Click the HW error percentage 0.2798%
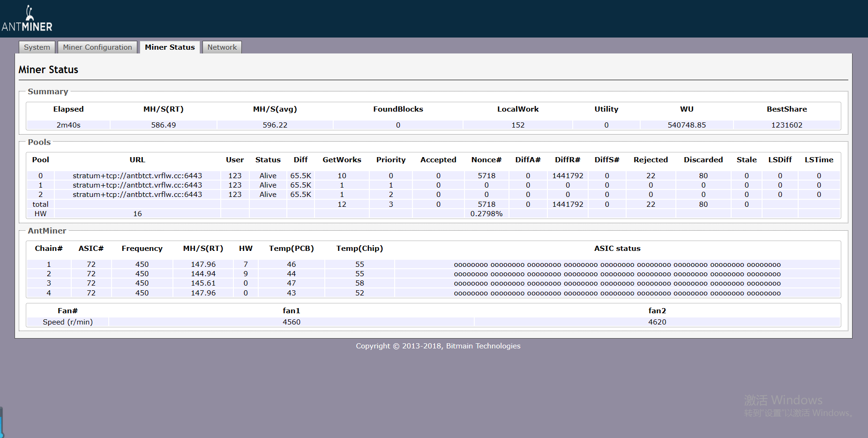Image resolution: width=868 pixels, height=438 pixels. (x=486, y=214)
